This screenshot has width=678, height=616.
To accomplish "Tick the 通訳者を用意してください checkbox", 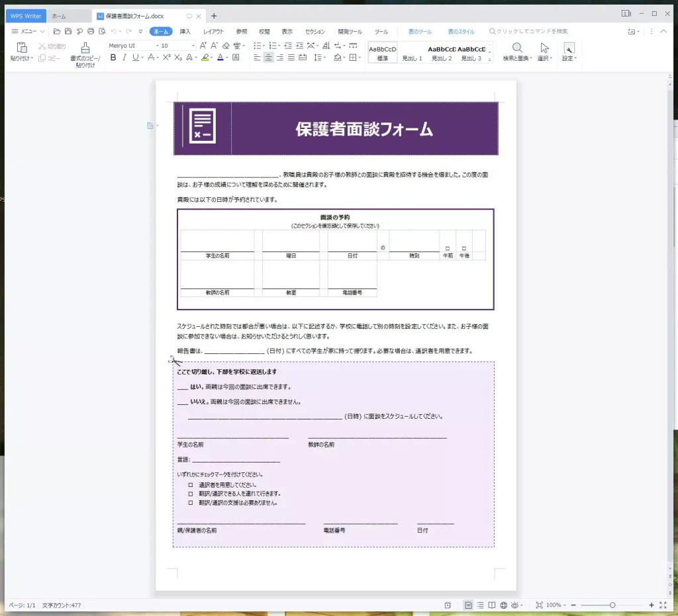I will [191, 485].
